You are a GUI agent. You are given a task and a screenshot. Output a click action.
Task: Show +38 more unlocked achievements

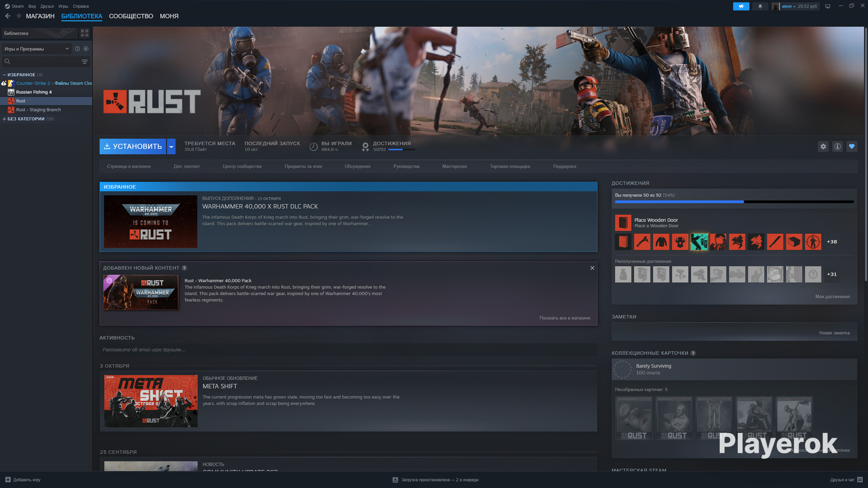pos(832,242)
